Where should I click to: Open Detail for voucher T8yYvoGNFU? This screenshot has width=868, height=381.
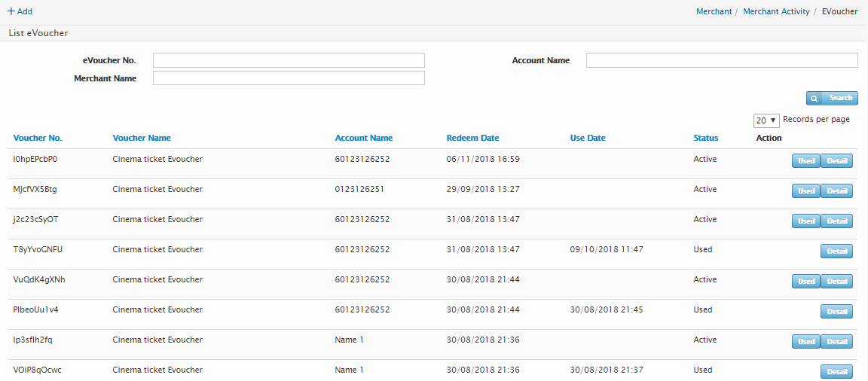(x=836, y=251)
